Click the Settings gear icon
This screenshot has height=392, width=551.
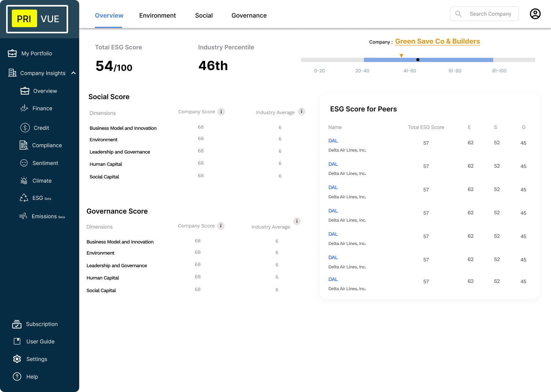coord(17,359)
